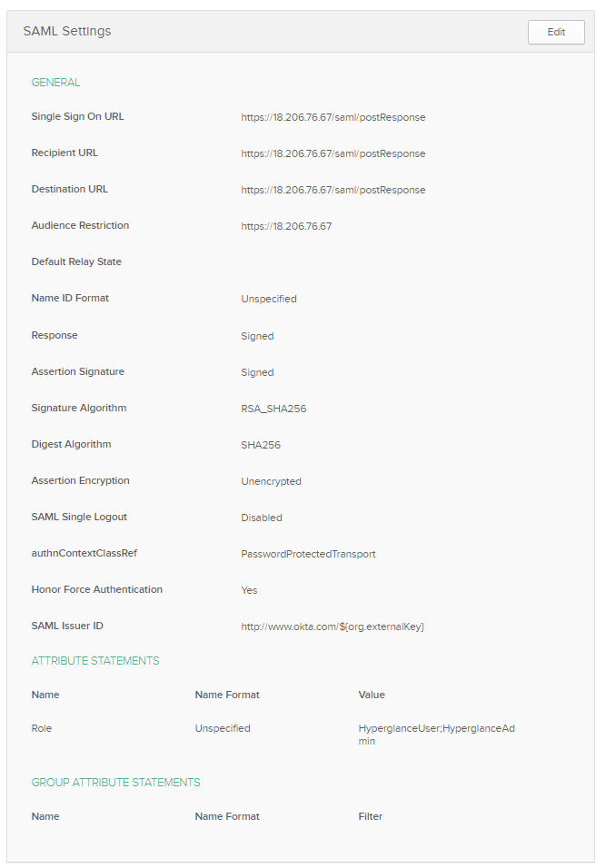This screenshot has width=606, height=868.
Task: Click the SAML Settings panel title
Action: point(67,31)
